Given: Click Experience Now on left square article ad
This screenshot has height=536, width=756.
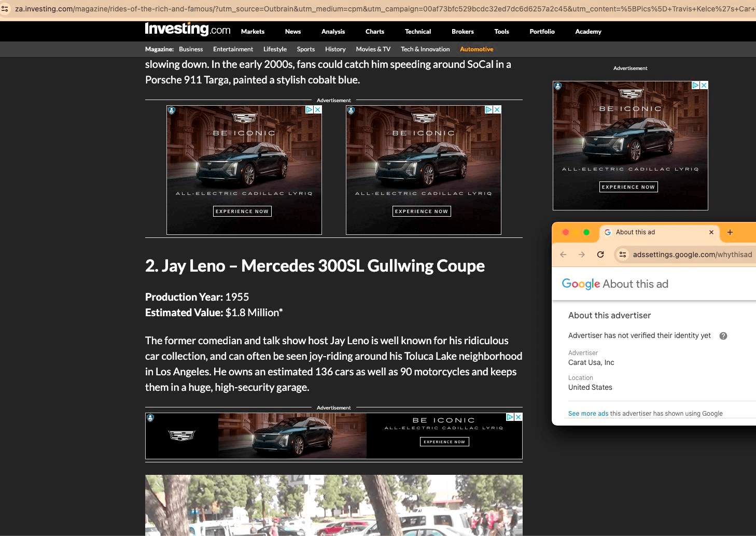Looking at the screenshot, I should click(x=242, y=211).
